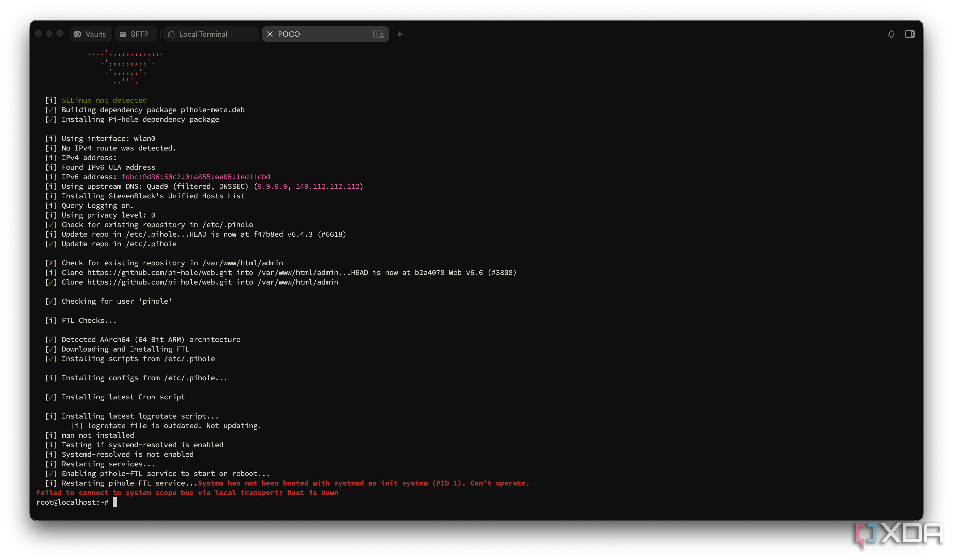This screenshot has width=953, height=560.
Task: Click the IPv6 address fdbc:9d36:50c2:0:a855:ee05:1ed1:cbd
Action: [x=195, y=177]
